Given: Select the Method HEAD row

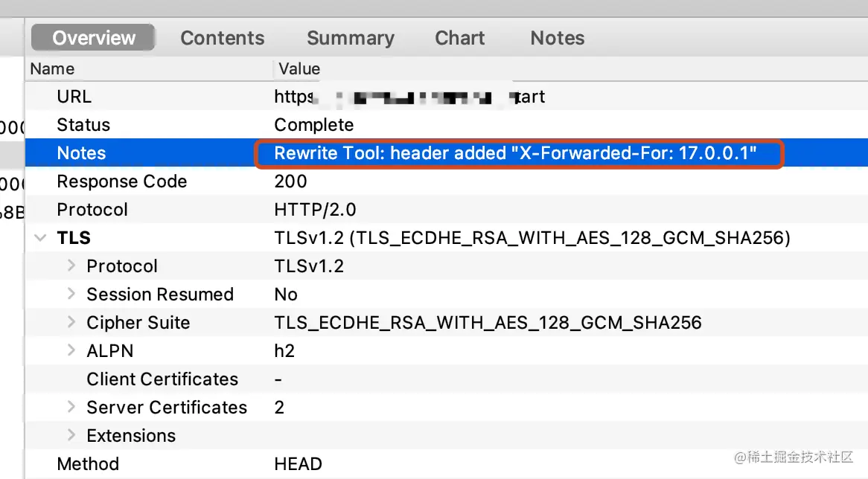Looking at the screenshot, I should pos(446,463).
